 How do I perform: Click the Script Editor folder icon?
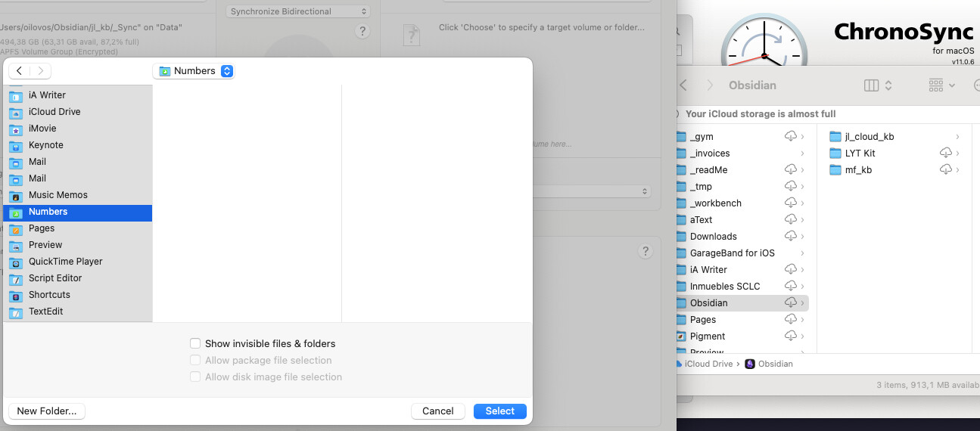coord(16,278)
